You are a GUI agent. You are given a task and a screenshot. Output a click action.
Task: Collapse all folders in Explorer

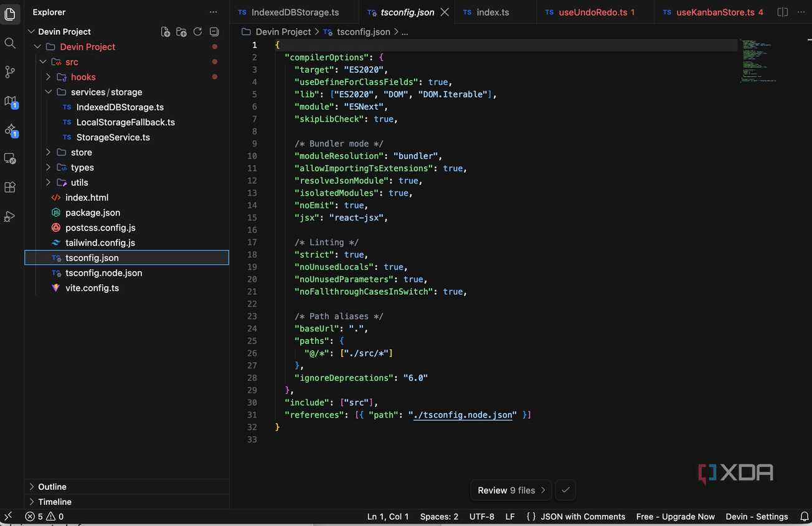pyautogui.click(x=214, y=32)
